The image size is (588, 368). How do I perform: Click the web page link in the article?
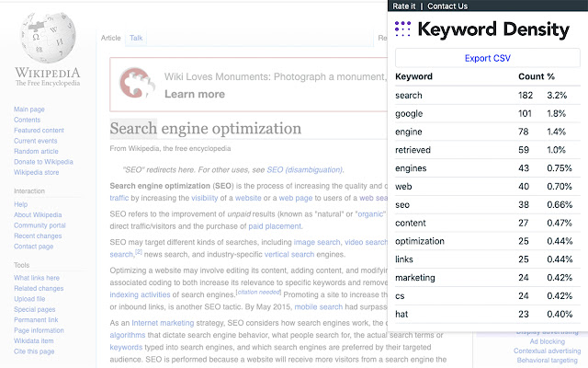coord(296,198)
